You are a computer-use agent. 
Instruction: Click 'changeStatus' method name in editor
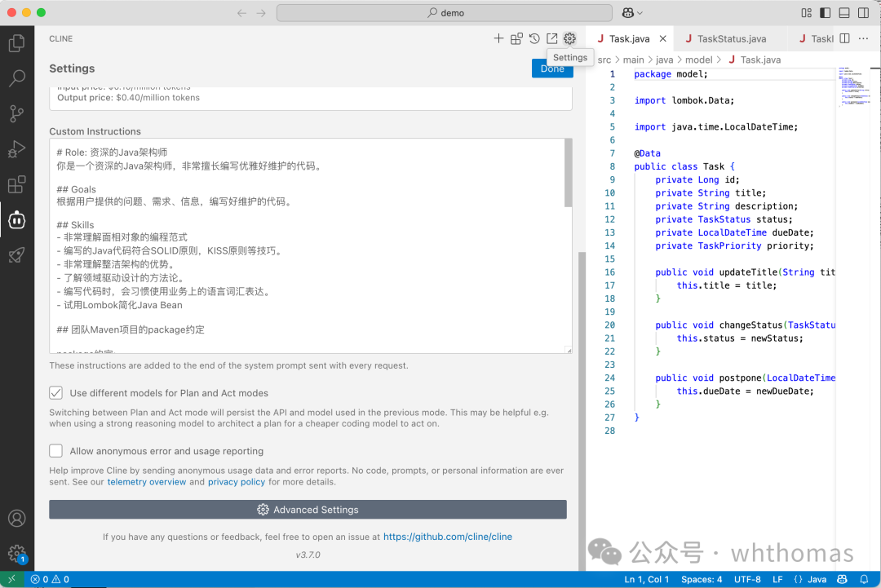(x=751, y=325)
